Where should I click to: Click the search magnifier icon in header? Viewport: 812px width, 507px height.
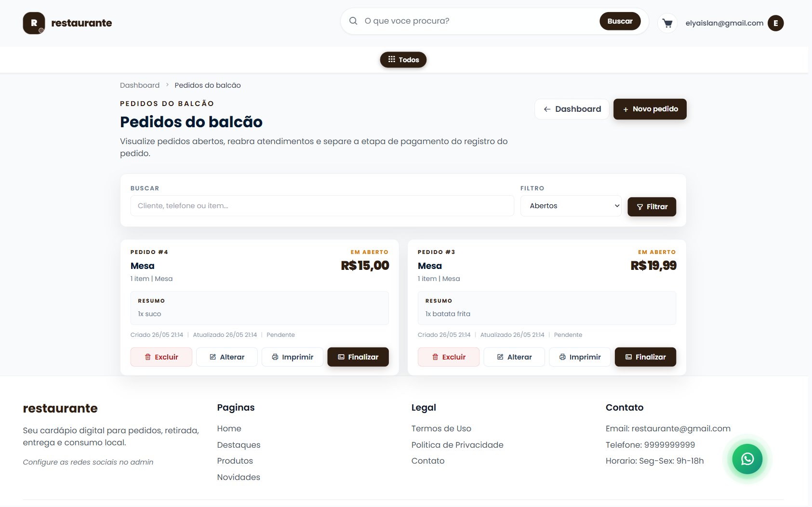353,21
